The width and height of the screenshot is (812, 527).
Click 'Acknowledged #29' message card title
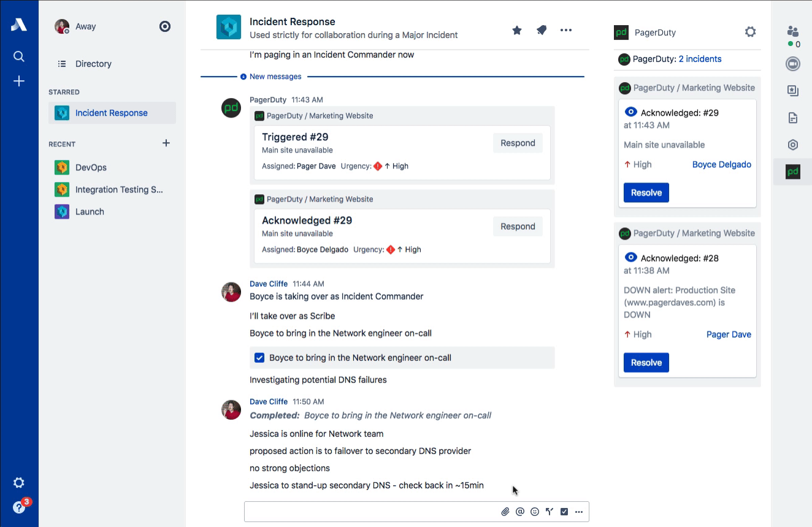click(307, 220)
